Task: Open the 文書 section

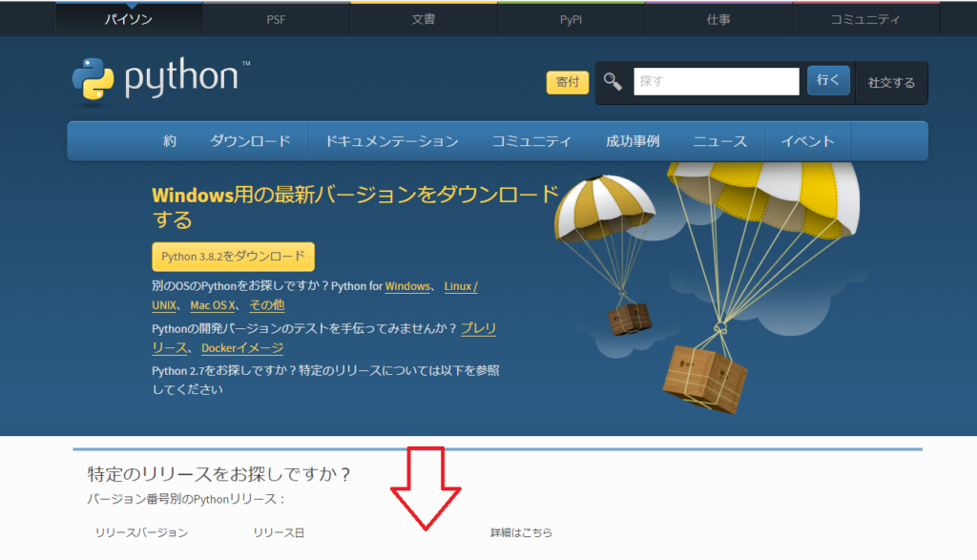Action: tap(423, 16)
